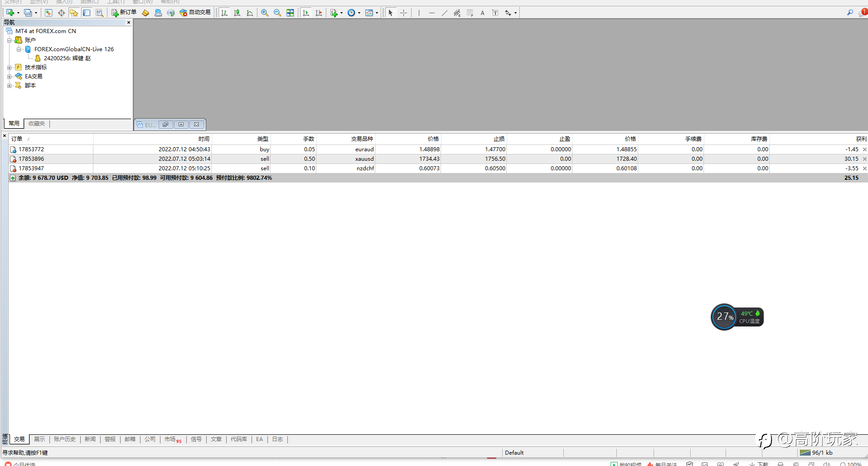Viewport: 868px width, 466px height.
Task: Sort orders by the 获利 column header
Action: 818,139
